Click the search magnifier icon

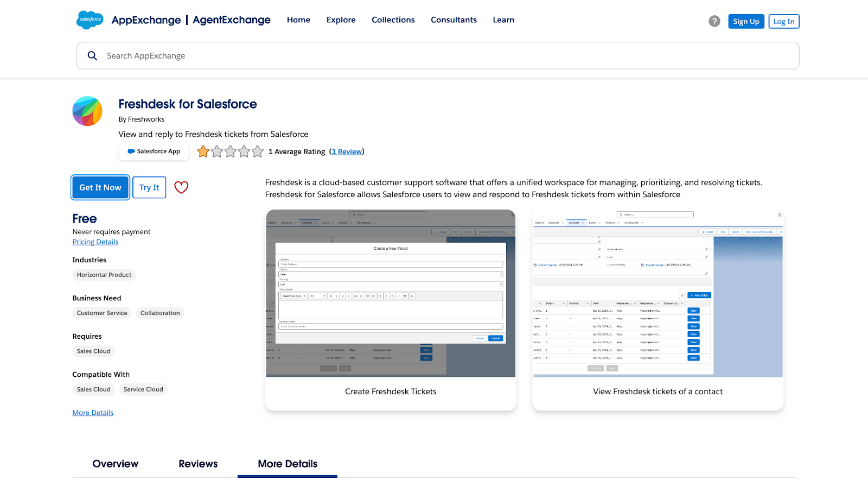click(x=92, y=56)
